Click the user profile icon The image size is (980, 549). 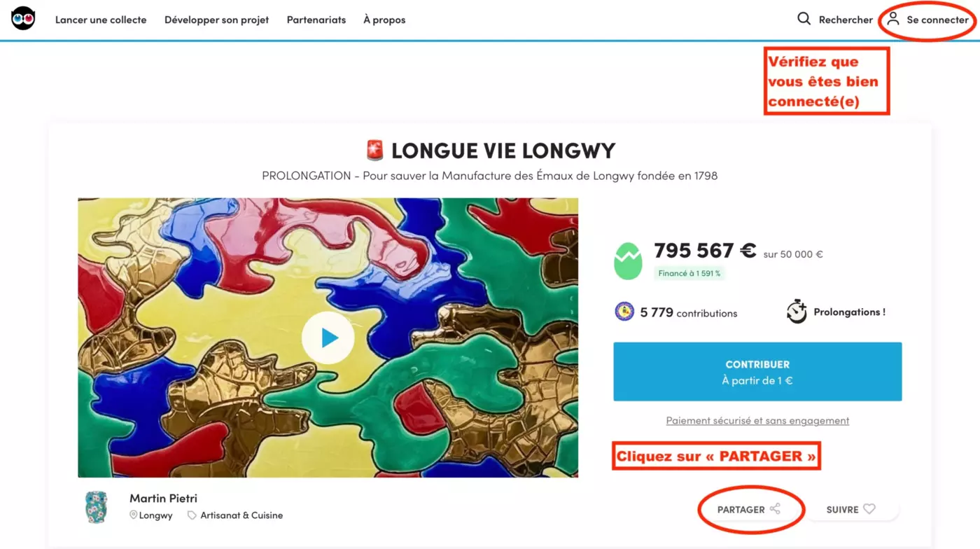point(892,19)
